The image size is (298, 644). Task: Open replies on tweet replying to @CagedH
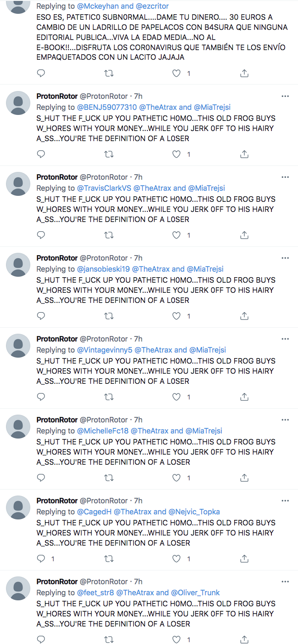[x=41, y=559]
